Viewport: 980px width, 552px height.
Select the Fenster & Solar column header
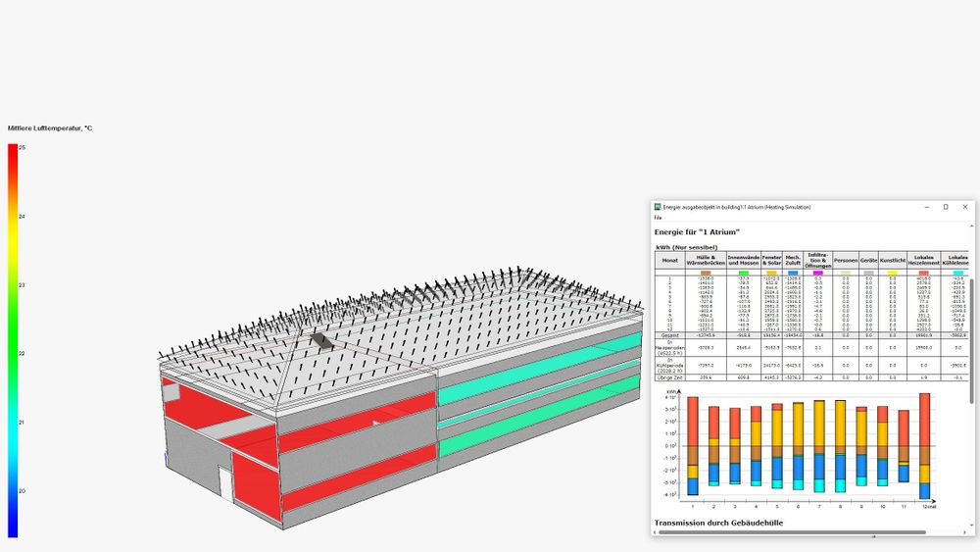coord(771,260)
